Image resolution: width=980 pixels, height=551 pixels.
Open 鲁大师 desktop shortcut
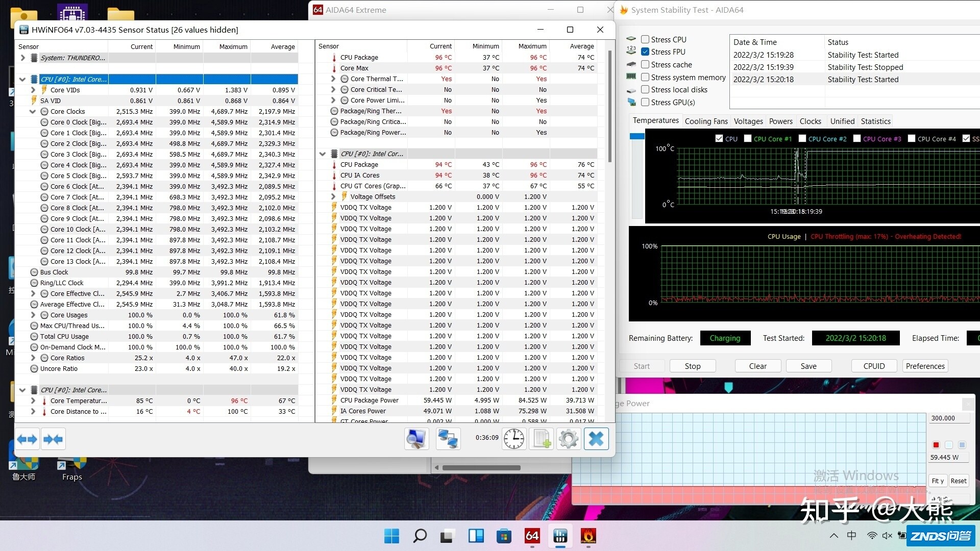(x=23, y=468)
